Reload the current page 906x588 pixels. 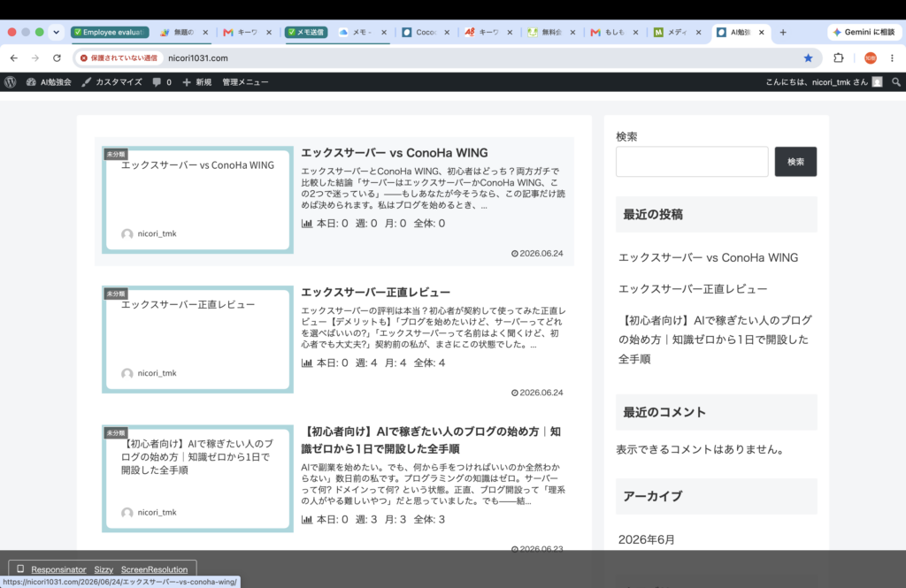click(57, 57)
